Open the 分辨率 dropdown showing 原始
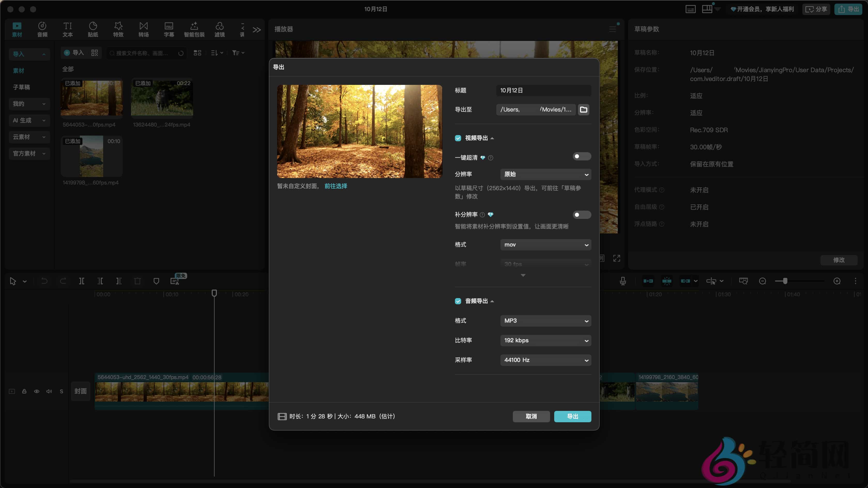Viewport: 868px width, 488px height. (x=545, y=174)
